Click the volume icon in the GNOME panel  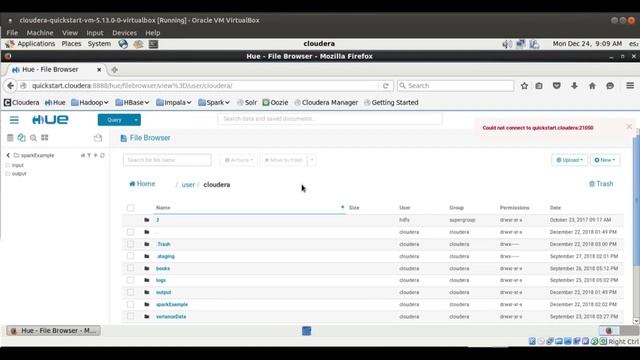[507, 44]
